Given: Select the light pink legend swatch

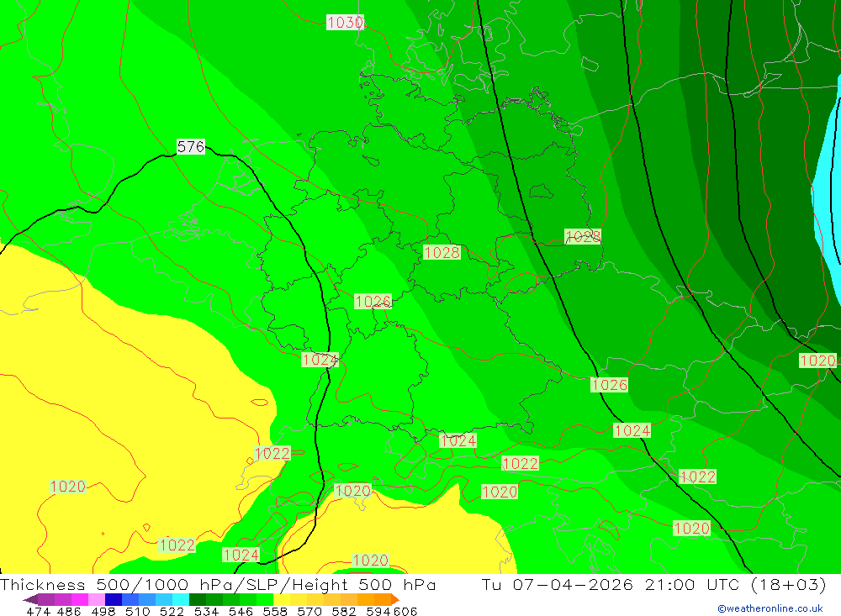Looking at the screenshot, I should coord(97,599).
